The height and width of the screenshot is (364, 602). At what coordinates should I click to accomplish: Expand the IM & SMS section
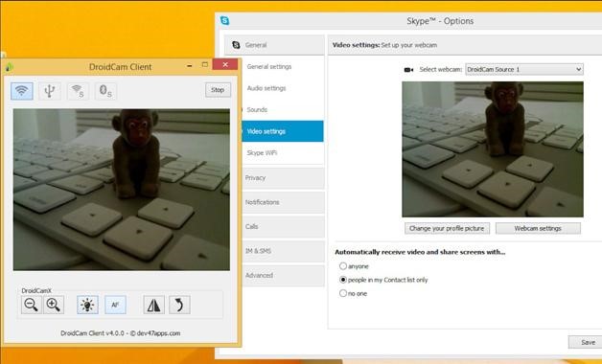pos(284,251)
